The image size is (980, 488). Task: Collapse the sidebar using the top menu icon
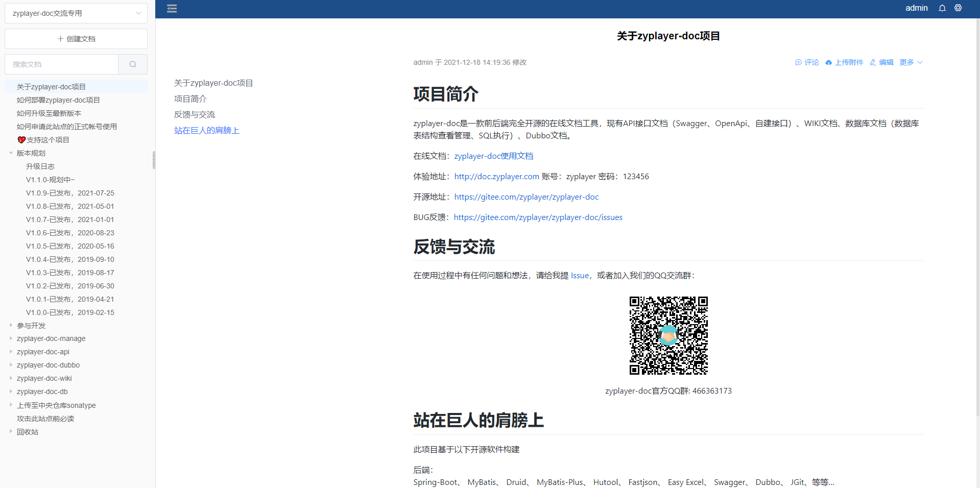tap(172, 9)
